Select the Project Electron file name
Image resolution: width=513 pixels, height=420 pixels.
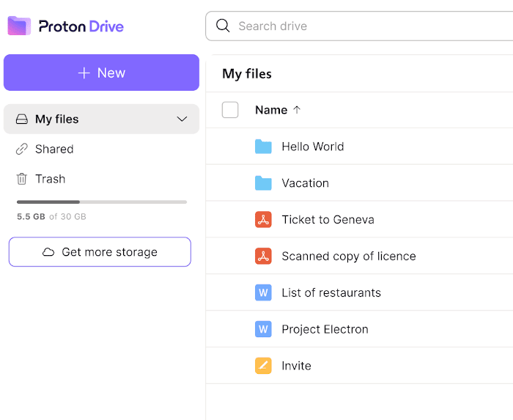point(325,329)
